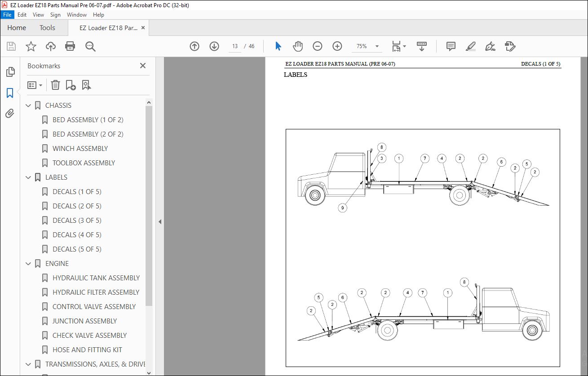
Task: Select the arrow Selection tool
Action: pyautogui.click(x=278, y=46)
